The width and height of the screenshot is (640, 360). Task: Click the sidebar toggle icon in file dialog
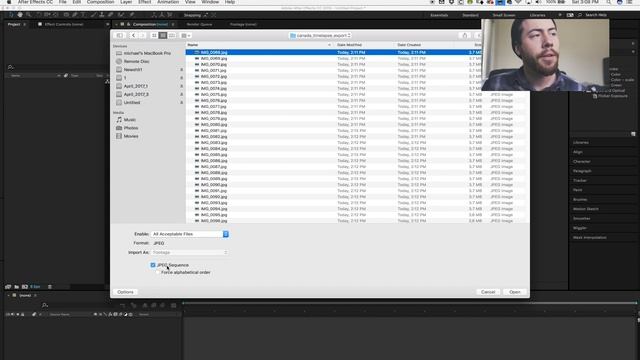pos(120,36)
